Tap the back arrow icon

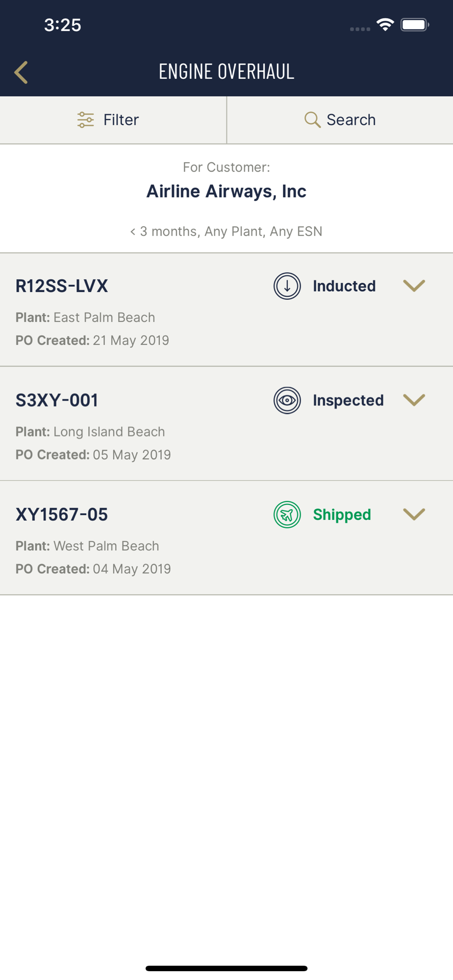click(21, 73)
